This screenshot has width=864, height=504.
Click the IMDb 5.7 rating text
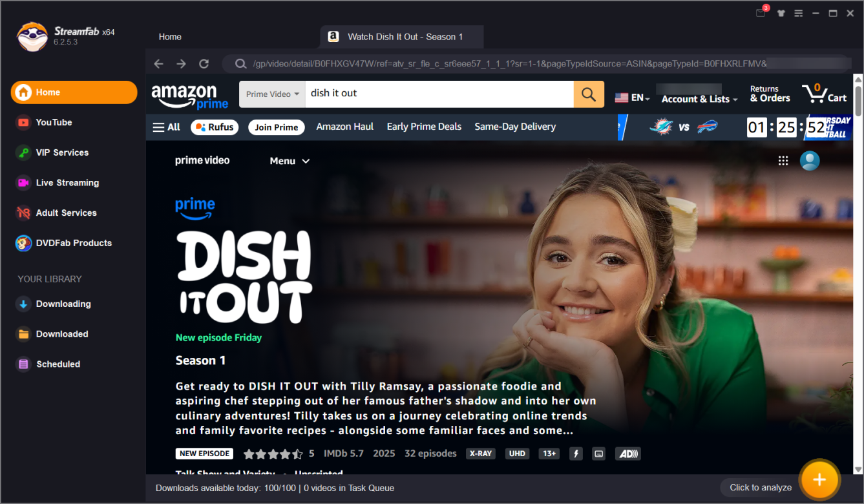pyautogui.click(x=344, y=454)
